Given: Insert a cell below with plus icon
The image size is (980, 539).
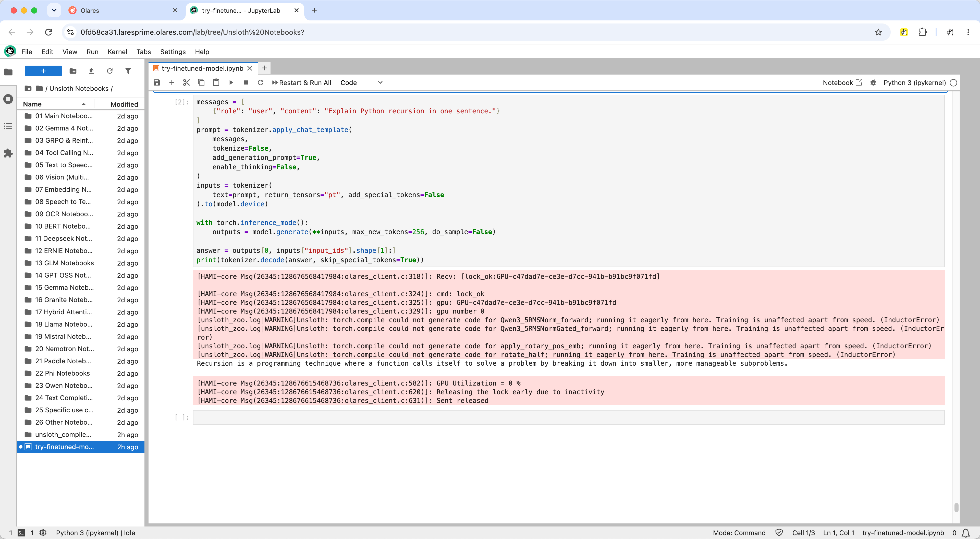Looking at the screenshot, I should [x=171, y=83].
